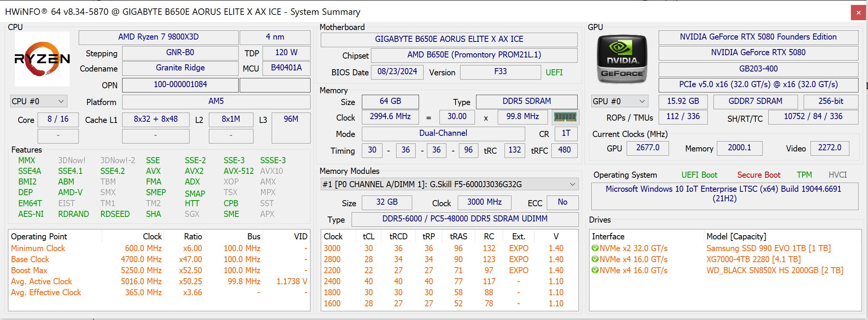868x320 pixels.
Task: Click the GIGABYTE B650E motherboard name field
Action: 449,39
